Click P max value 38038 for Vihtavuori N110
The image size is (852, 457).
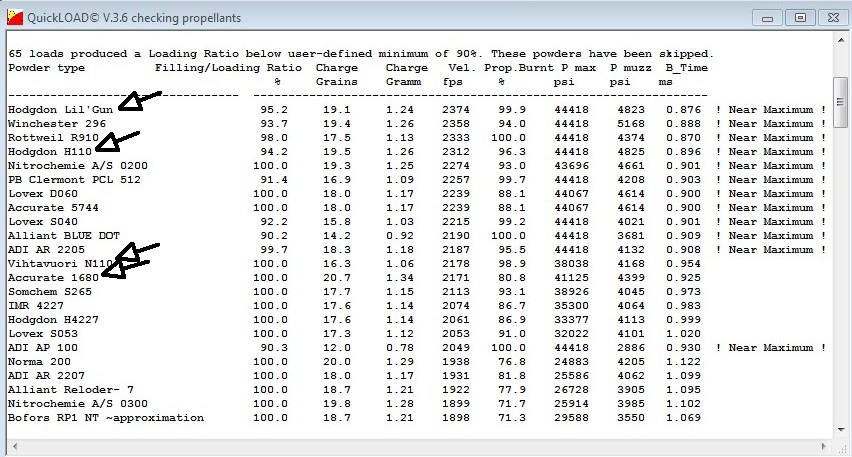572,264
